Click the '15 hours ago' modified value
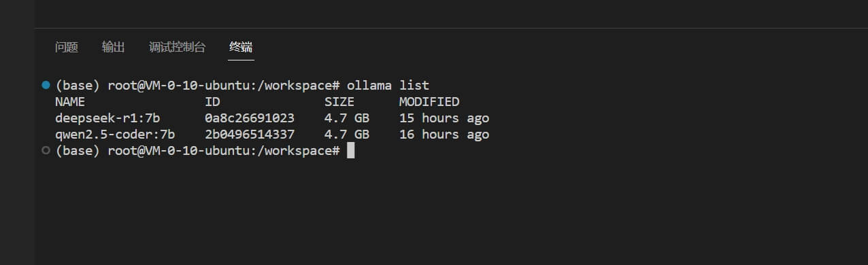 [x=444, y=118]
